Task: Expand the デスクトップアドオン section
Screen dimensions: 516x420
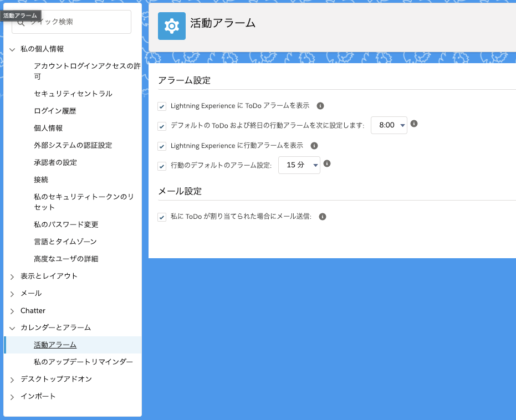Action: click(12, 380)
